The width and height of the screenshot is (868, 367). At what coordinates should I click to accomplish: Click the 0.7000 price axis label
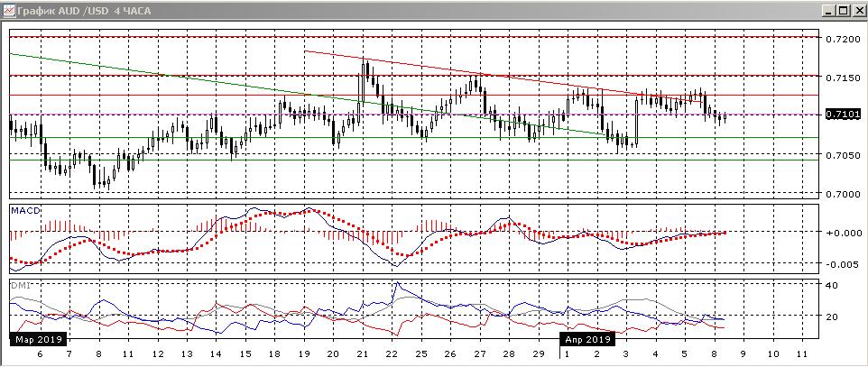(x=842, y=194)
